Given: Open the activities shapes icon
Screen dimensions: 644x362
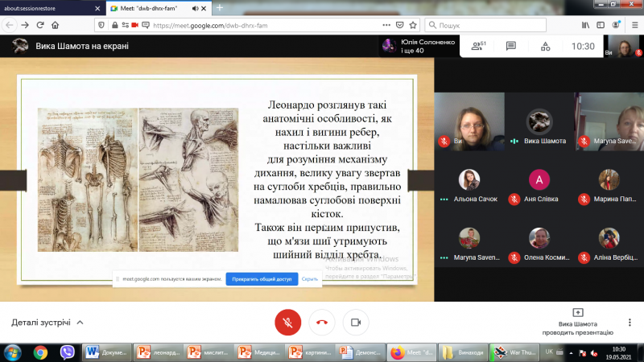Looking at the screenshot, I should click(545, 46).
